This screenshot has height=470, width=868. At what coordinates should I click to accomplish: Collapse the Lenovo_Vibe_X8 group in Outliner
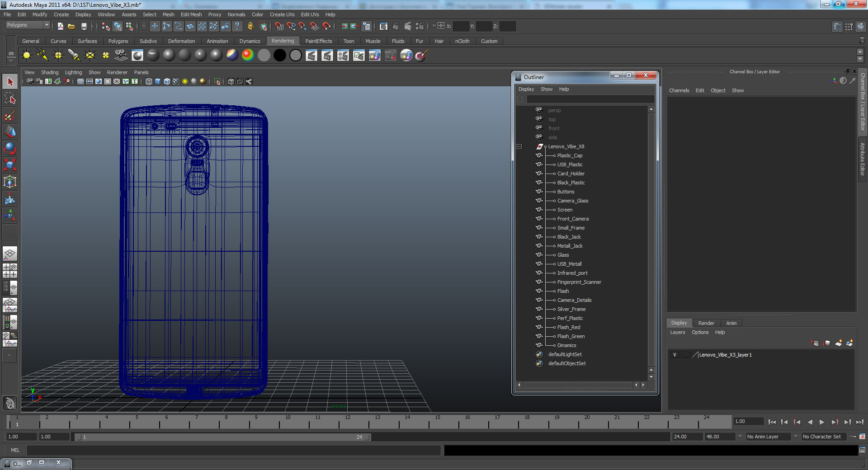[519, 146]
